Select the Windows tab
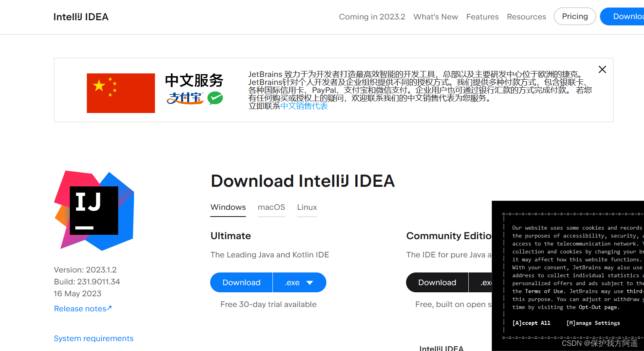This screenshot has height=351, width=644. click(x=228, y=207)
